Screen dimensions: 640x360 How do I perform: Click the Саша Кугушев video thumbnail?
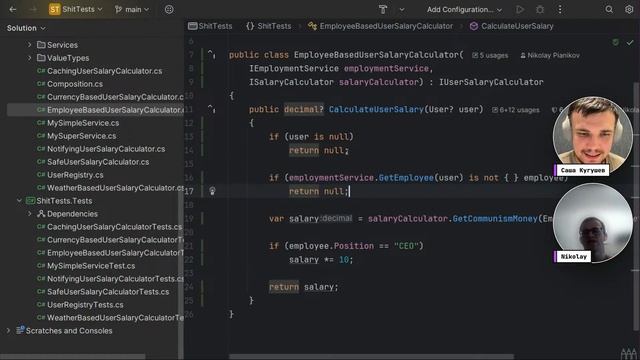tap(593, 136)
